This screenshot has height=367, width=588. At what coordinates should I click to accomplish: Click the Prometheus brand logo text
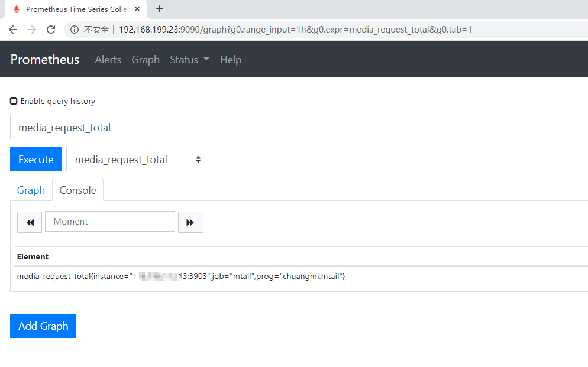coord(45,60)
